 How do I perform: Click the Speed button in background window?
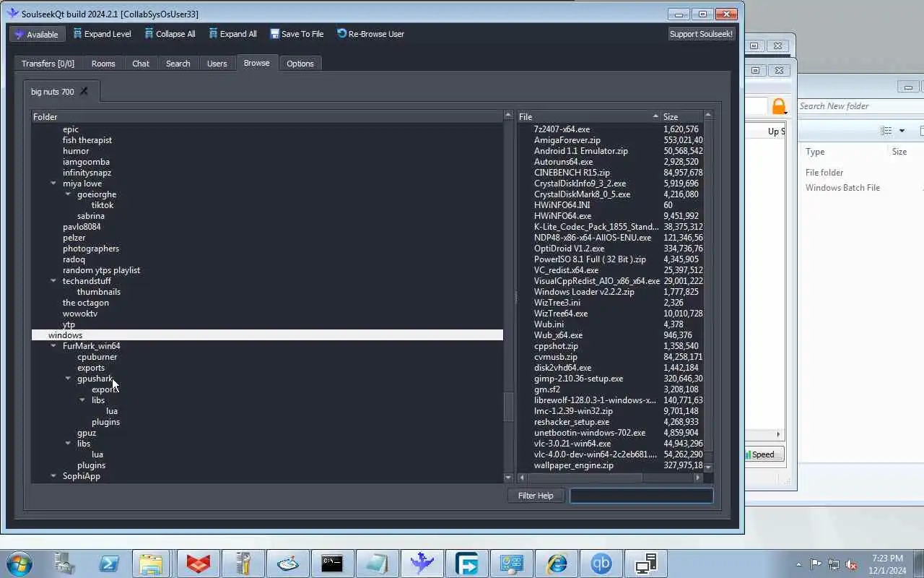click(x=764, y=454)
